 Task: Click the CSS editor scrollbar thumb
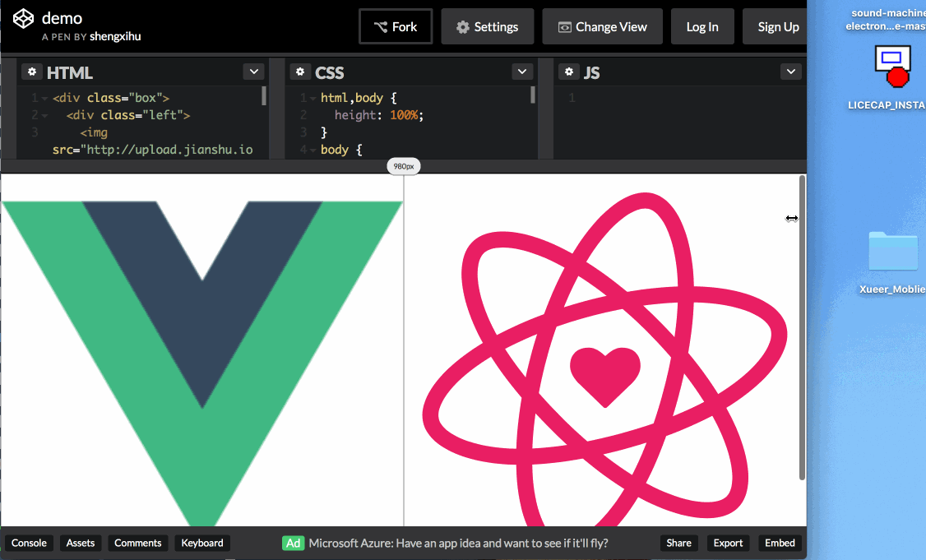[533, 95]
